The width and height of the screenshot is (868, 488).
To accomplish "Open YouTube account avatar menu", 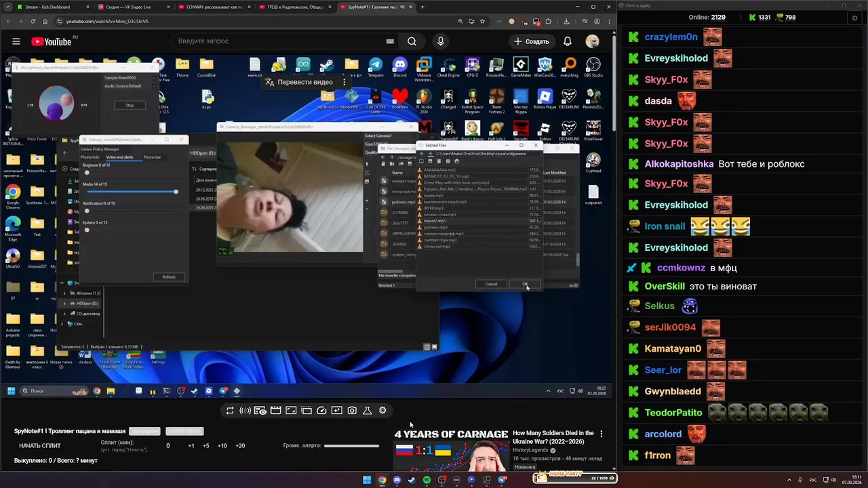I will coord(593,41).
